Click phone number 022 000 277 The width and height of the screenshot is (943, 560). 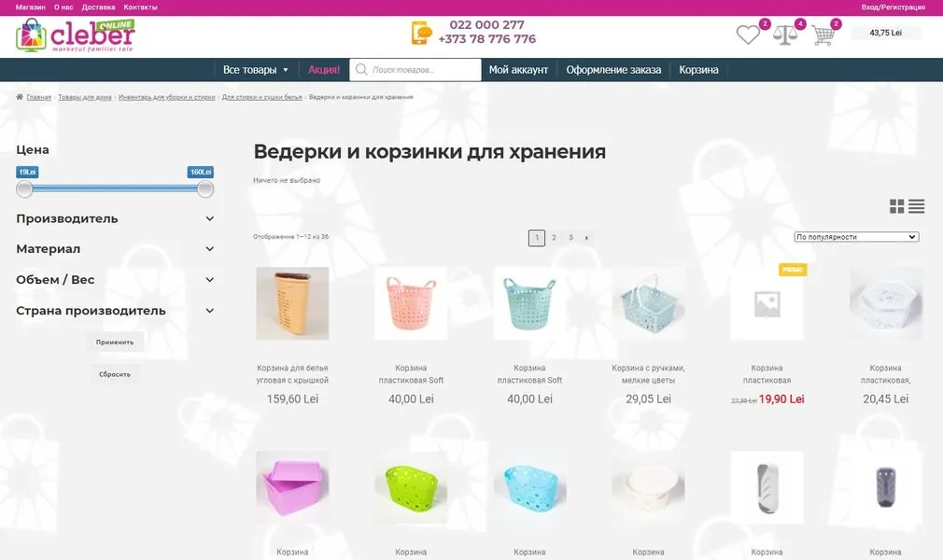point(486,24)
